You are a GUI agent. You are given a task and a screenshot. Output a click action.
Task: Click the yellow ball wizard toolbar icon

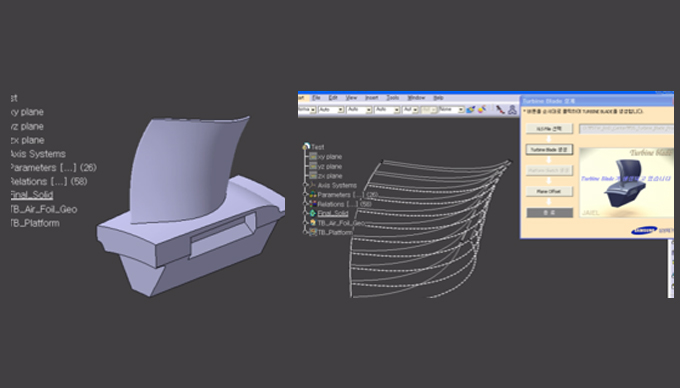point(482,110)
